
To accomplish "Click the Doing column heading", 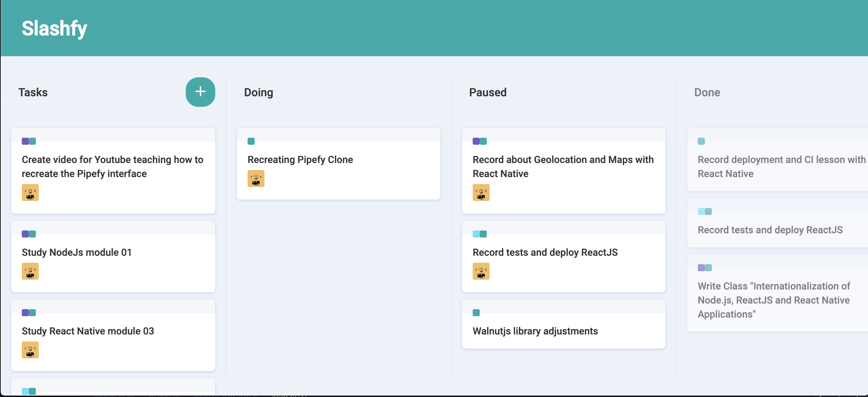I will tap(259, 92).
